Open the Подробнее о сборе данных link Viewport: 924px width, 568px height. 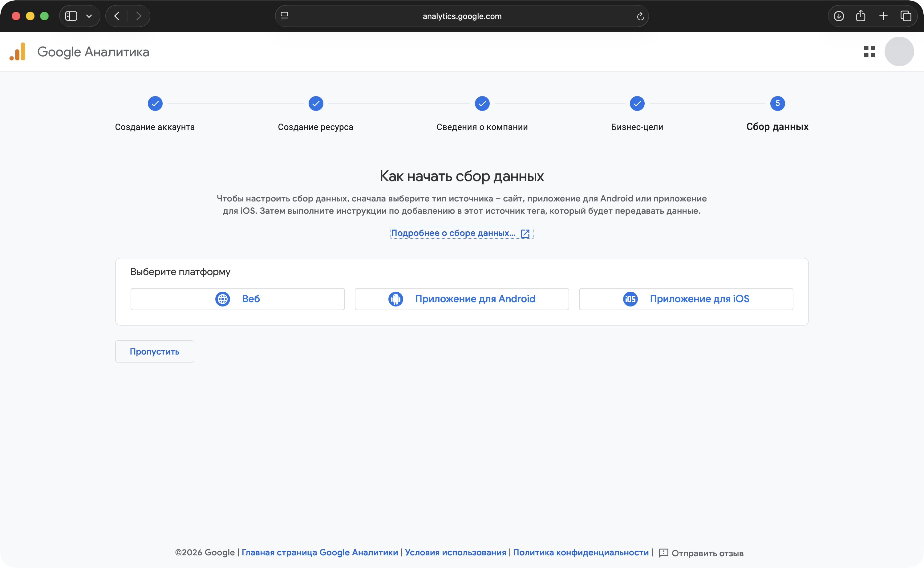(x=462, y=233)
